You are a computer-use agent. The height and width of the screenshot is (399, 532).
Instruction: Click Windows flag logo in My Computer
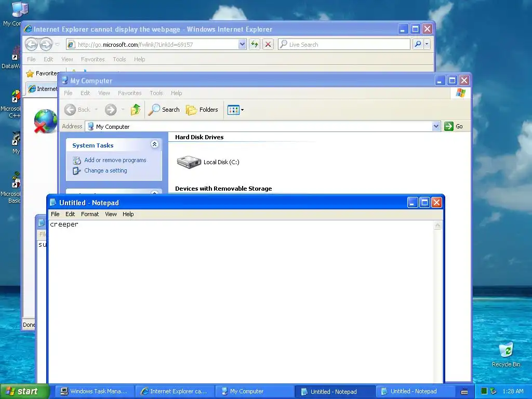point(461,92)
